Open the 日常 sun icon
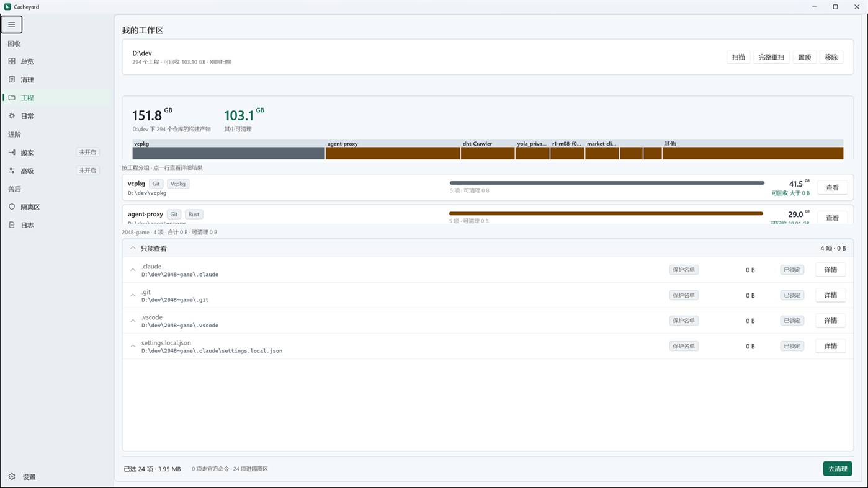 (x=12, y=116)
